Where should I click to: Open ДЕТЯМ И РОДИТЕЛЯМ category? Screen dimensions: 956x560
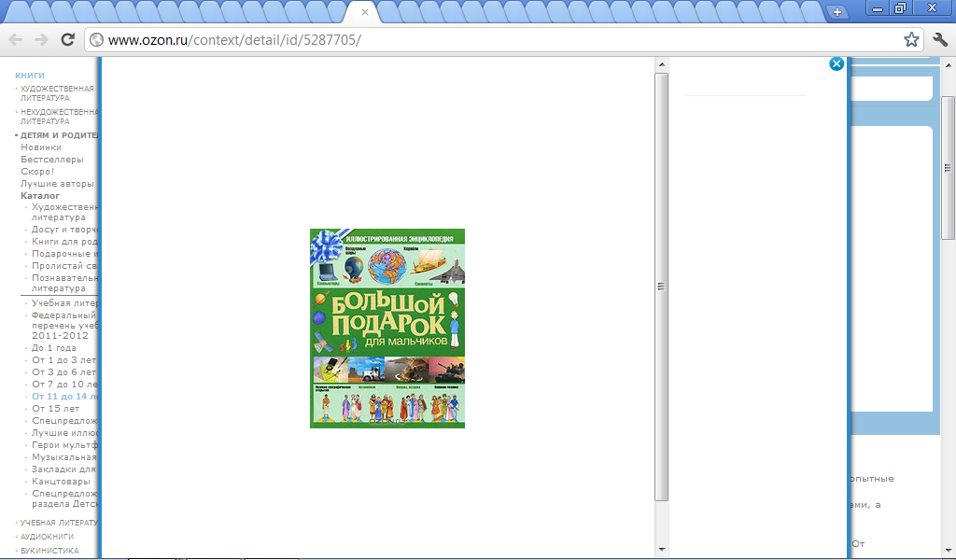[x=59, y=135]
